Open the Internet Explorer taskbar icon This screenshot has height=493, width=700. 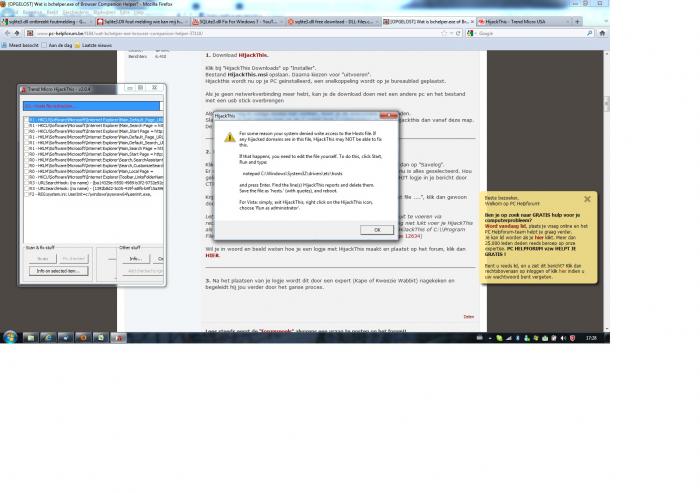pos(48,338)
